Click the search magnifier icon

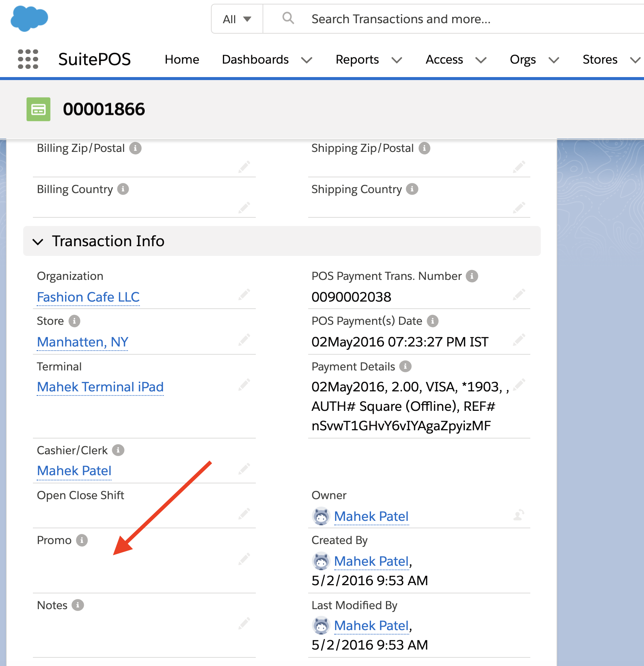point(288,18)
